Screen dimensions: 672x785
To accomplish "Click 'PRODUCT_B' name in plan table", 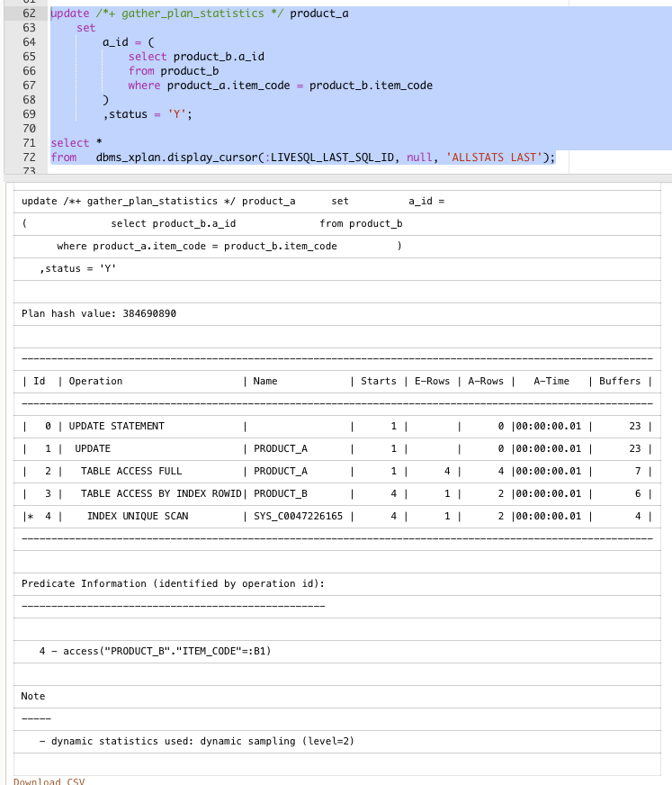I will coord(280,493).
